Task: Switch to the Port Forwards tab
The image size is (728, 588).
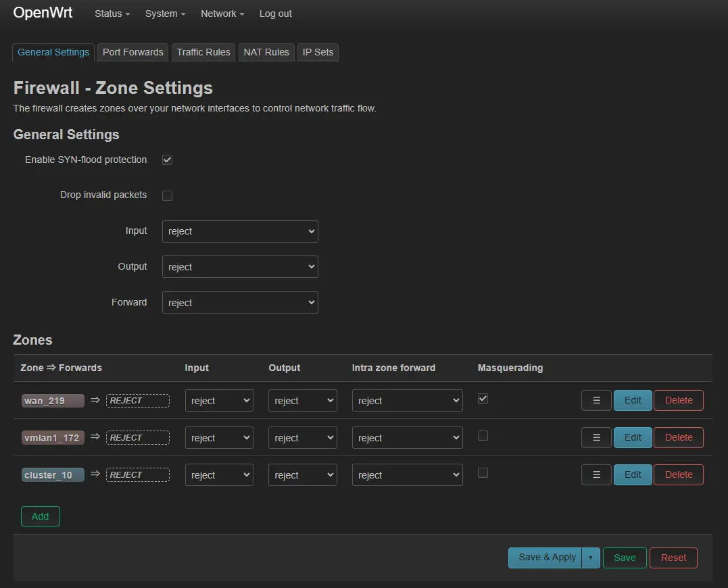Action: pyautogui.click(x=132, y=52)
